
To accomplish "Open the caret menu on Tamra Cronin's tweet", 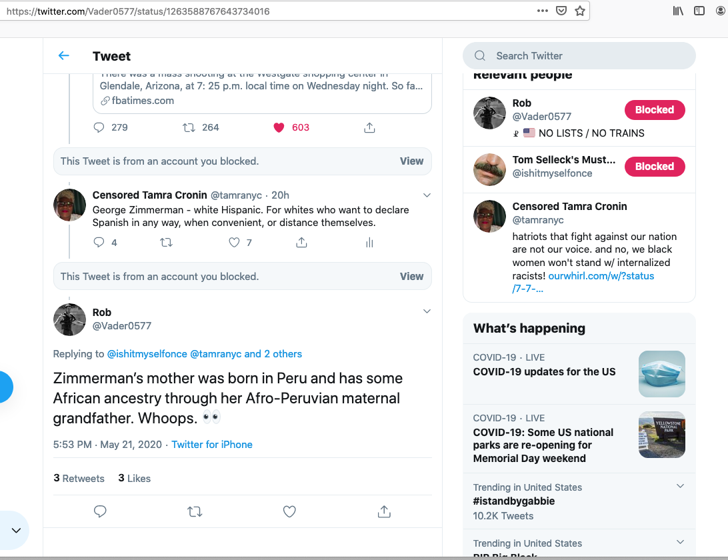I will point(427,195).
